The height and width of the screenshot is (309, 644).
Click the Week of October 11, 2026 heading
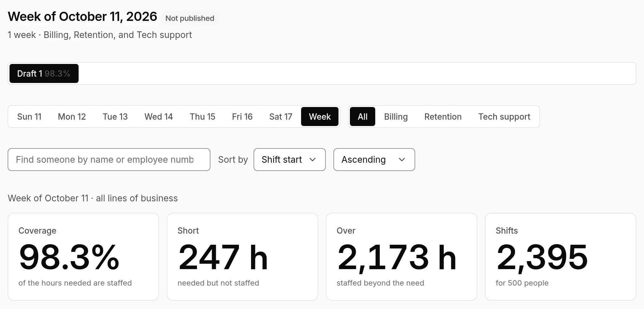click(x=82, y=16)
